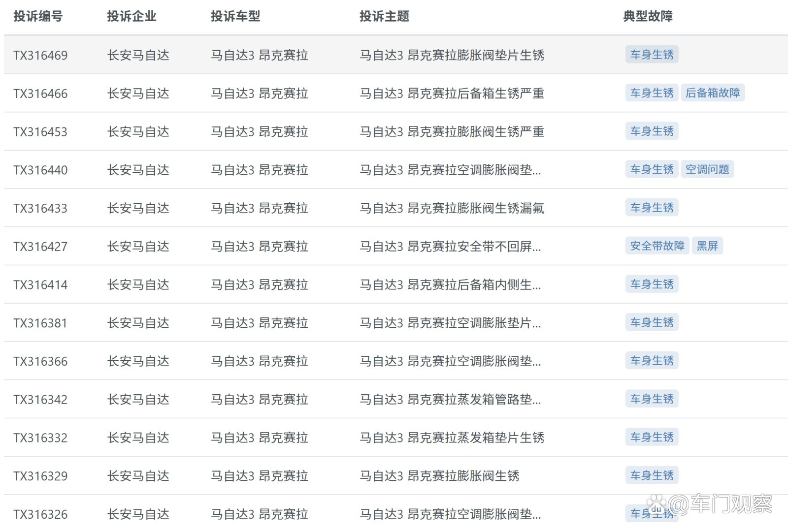Sort by the 投诉车型 column
The image size is (788, 532).
[235, 16]
